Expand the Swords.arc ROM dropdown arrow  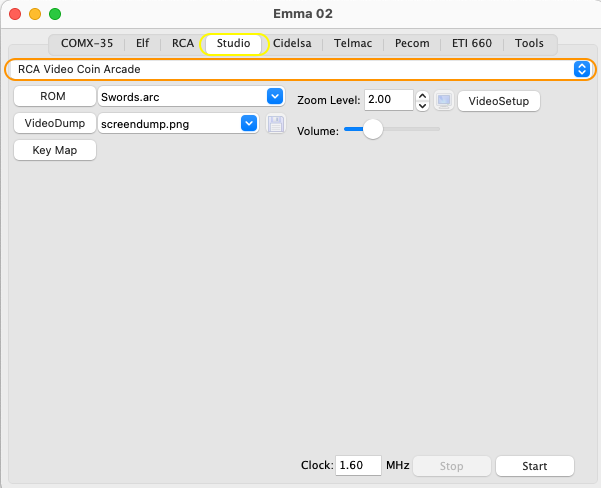coord(275,96)
